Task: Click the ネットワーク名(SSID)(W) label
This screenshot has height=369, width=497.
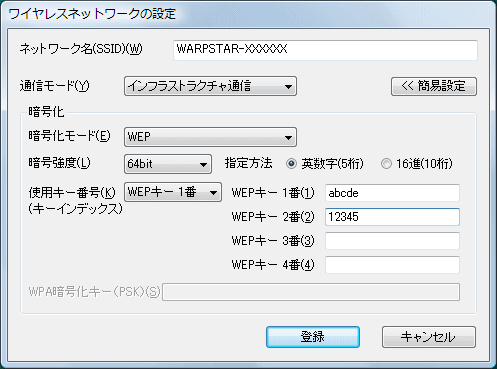Action: tap(81, 49)
